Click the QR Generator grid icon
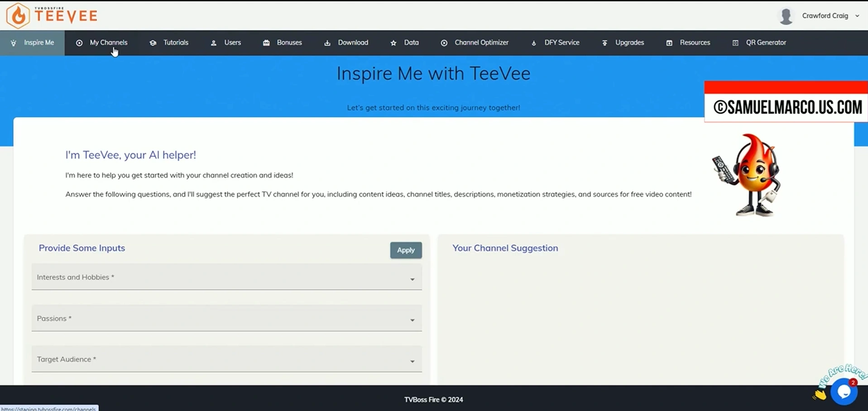868x411 pixels. click(735, 43)
